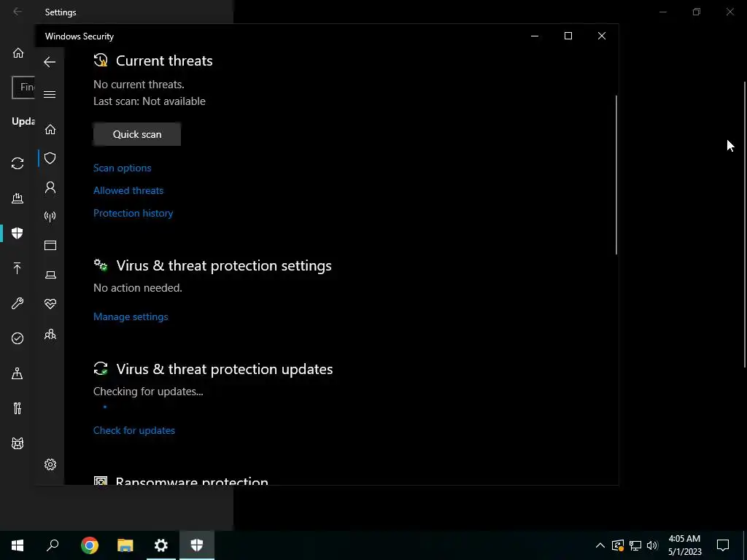Open Manage settings link

pos(131,316)
